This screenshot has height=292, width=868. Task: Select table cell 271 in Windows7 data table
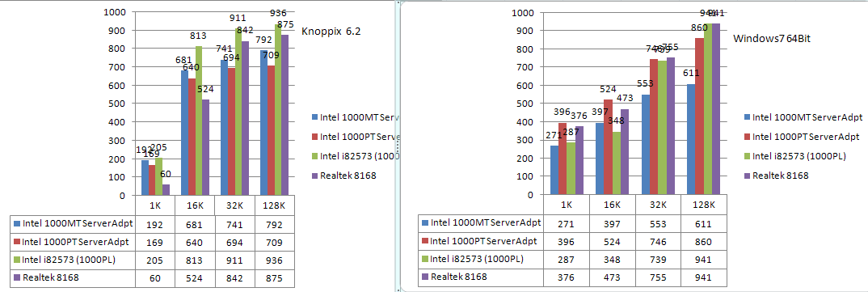pos(566,222)
